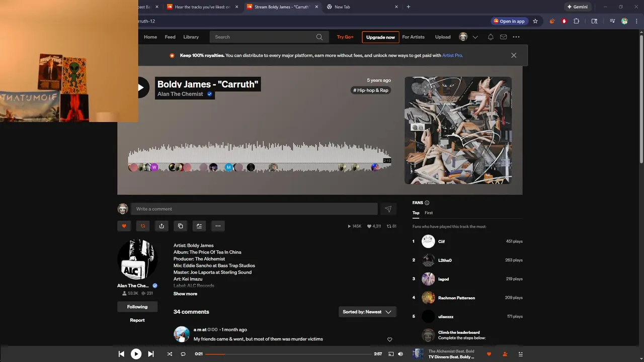This screenshot has height=362, width=644.
Task: Mute volume with the speaker icon
Action: pos(400,354)
